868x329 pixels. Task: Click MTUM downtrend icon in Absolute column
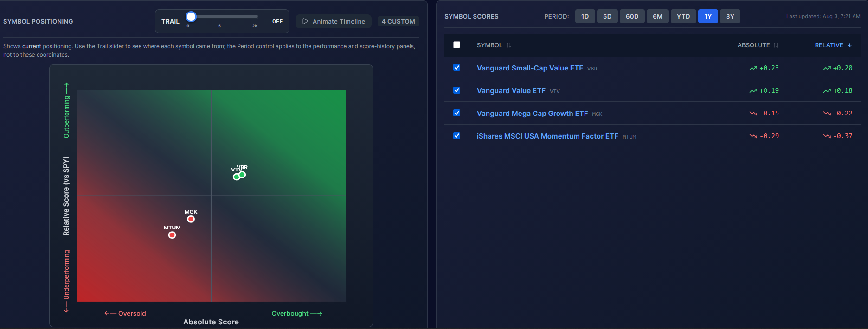[753, 136]
